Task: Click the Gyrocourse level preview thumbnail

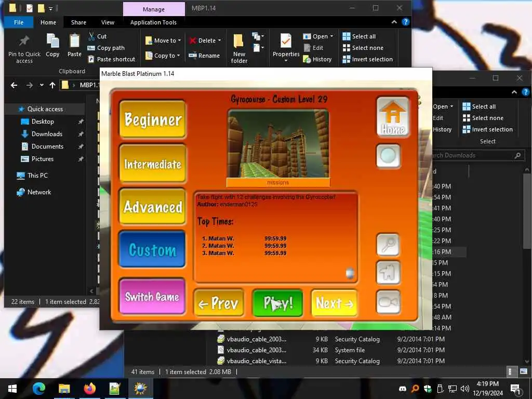Action: (278, 143)
